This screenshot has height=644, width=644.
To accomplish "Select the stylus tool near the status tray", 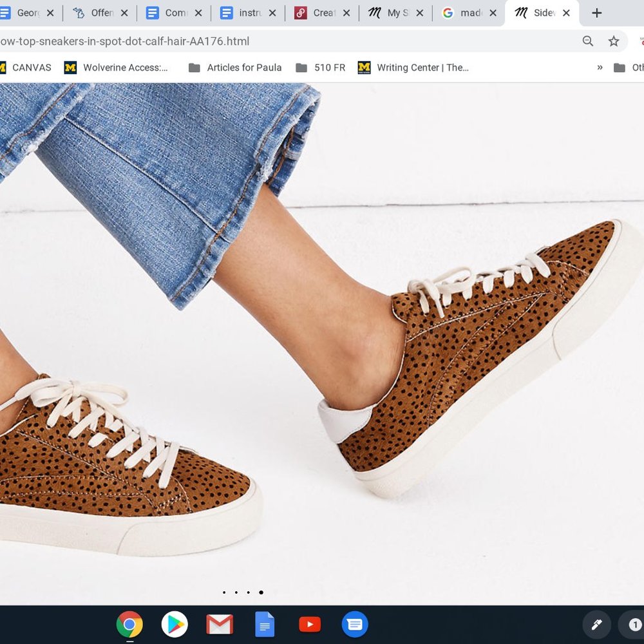I will coord(596,624).
